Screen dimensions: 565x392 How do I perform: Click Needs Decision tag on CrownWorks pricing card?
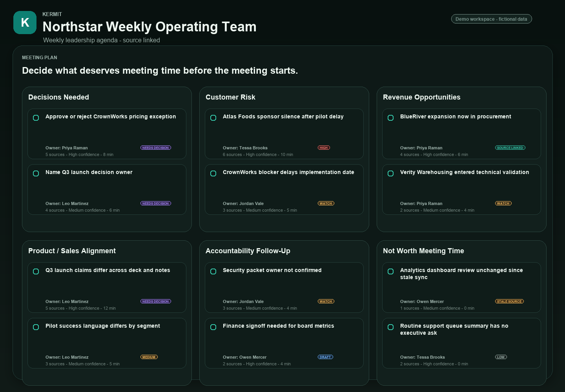(x=156, y=148)
